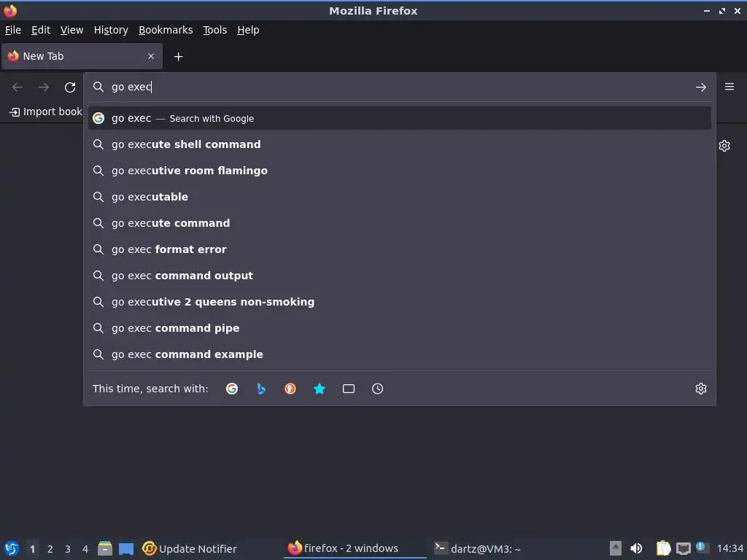Click the clipboard tray icon
The width and height of the screenshot is (747, 560).
coord(663,548)
